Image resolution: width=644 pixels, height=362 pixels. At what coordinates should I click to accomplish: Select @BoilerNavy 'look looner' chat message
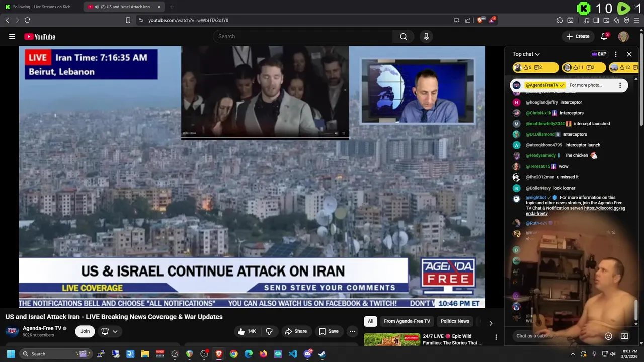(x=564, y=188)
